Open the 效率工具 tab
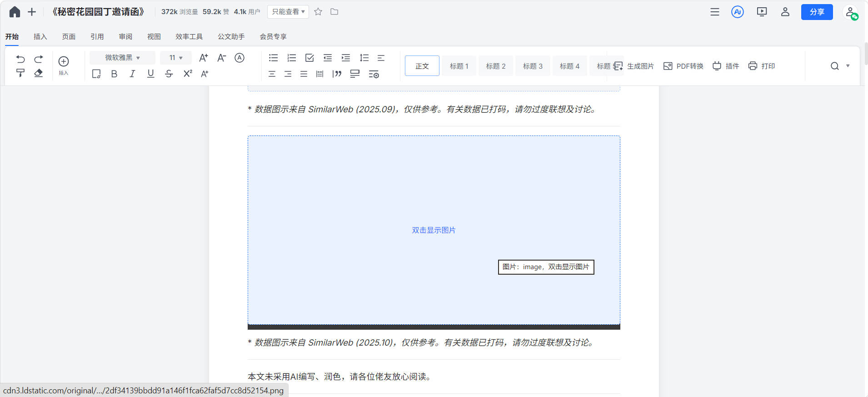 tap(189, 36)
